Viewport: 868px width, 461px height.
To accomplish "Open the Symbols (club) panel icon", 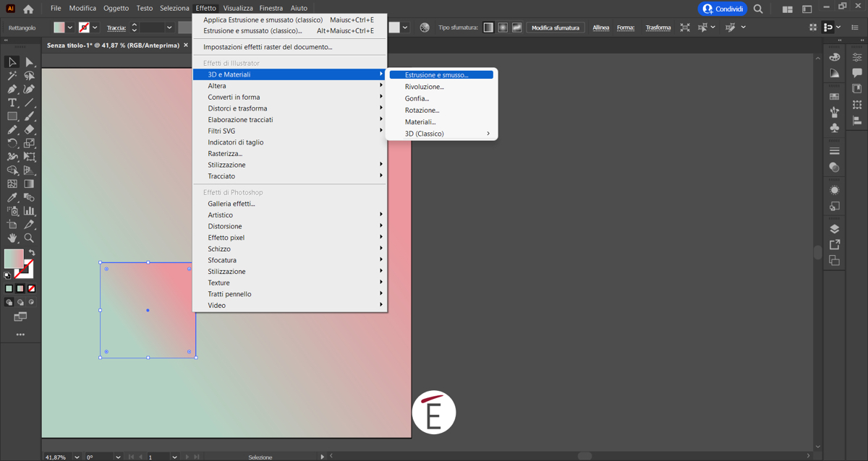I will [835, 128].
